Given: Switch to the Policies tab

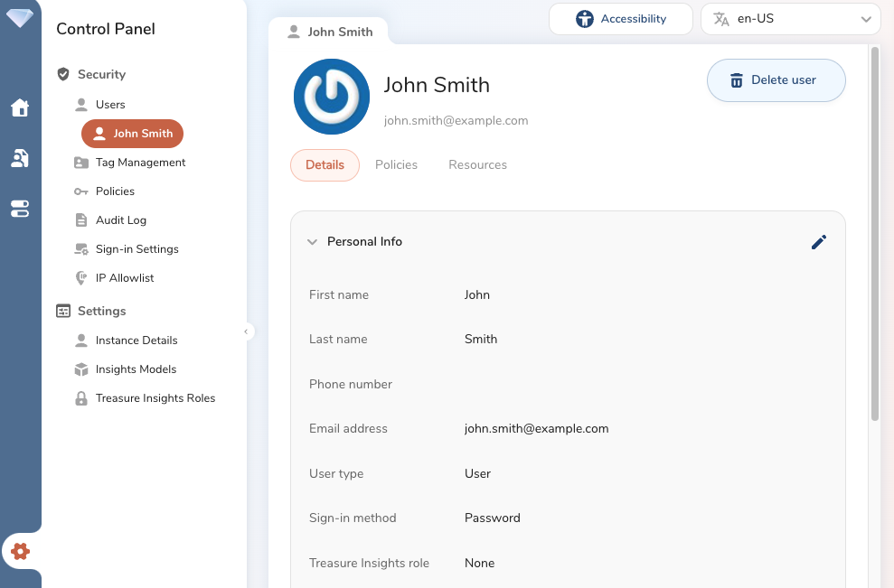Looking at the screenshot, I should [x=396, y=165].
